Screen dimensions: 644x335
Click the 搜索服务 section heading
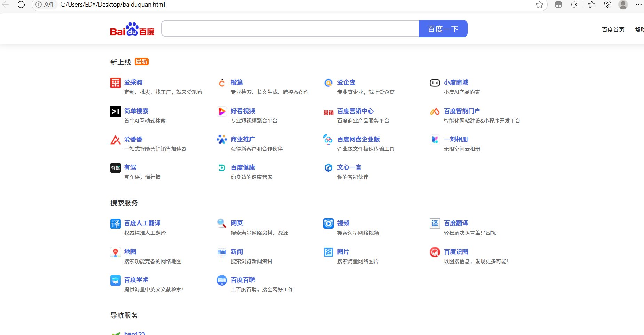pos(124,203)
